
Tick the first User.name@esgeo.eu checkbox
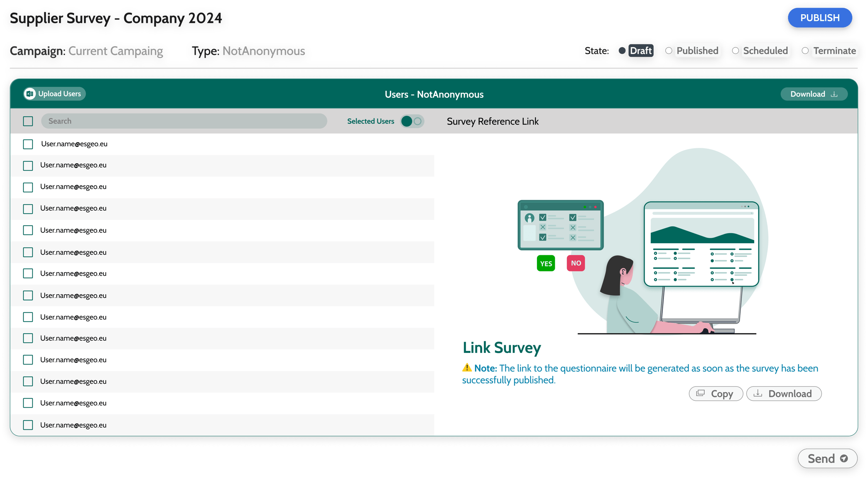point(28,144)
